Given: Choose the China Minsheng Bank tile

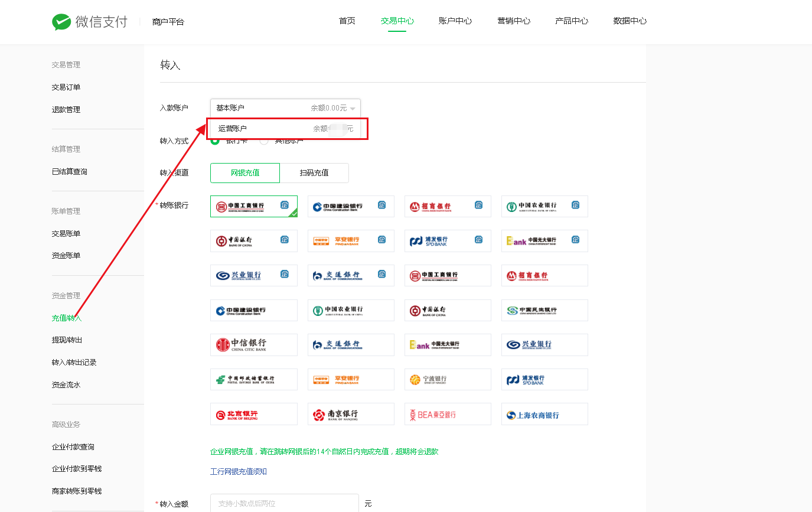Looking at the screenshot, I should 544,310.
